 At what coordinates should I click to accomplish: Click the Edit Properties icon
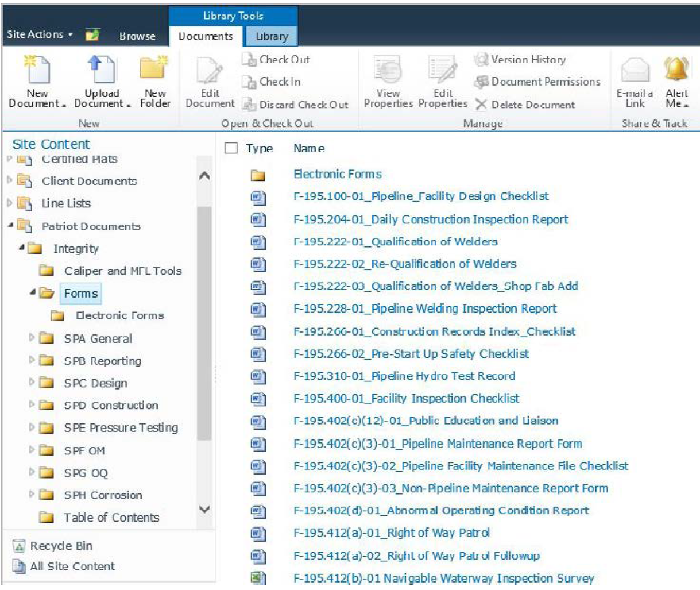point(443,70)
